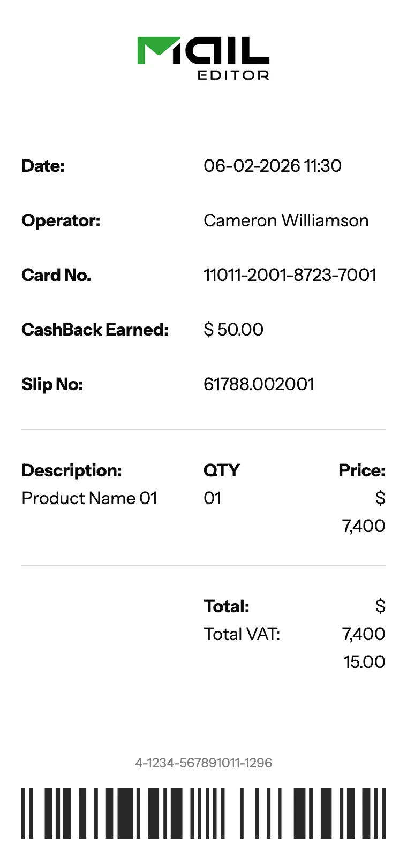The height and width of the screenshot is (868, 407).
Task: Click the bold Total: label
Action: point(227,606)
